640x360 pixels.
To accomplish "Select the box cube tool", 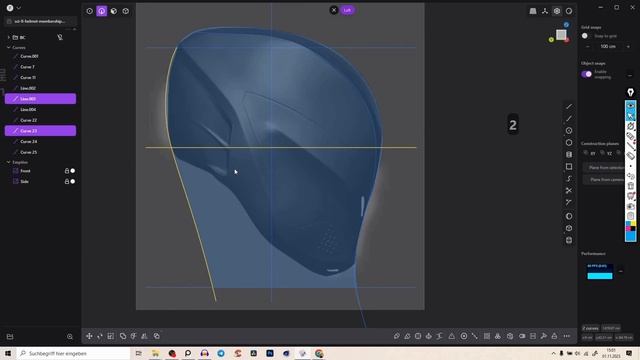I will pos(569,228).
